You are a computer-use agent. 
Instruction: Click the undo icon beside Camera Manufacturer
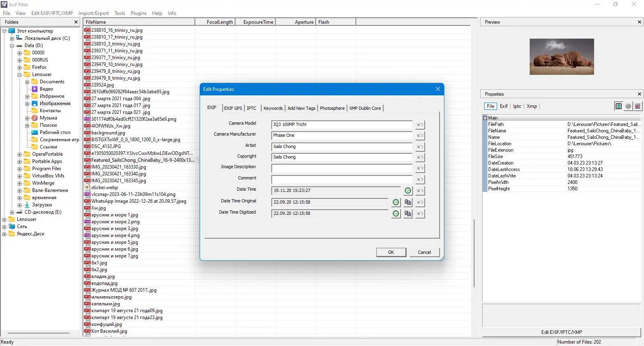pyautogui.click(x=420, y=136)
